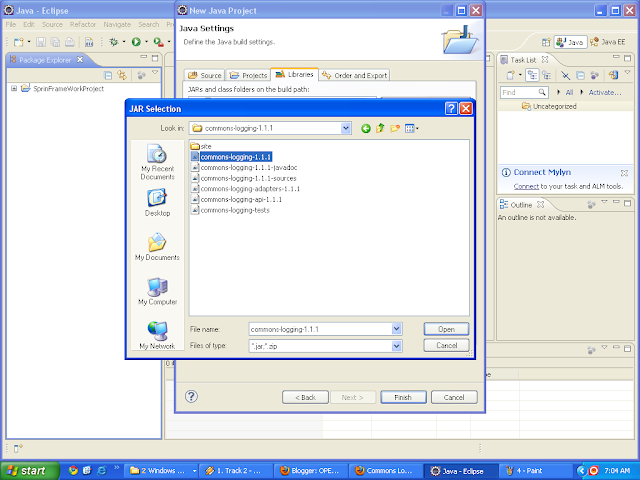Click the green Run button in toolbar
This screenshot has width=640, height=480.
pyautogui.click(x=136, y=42)
